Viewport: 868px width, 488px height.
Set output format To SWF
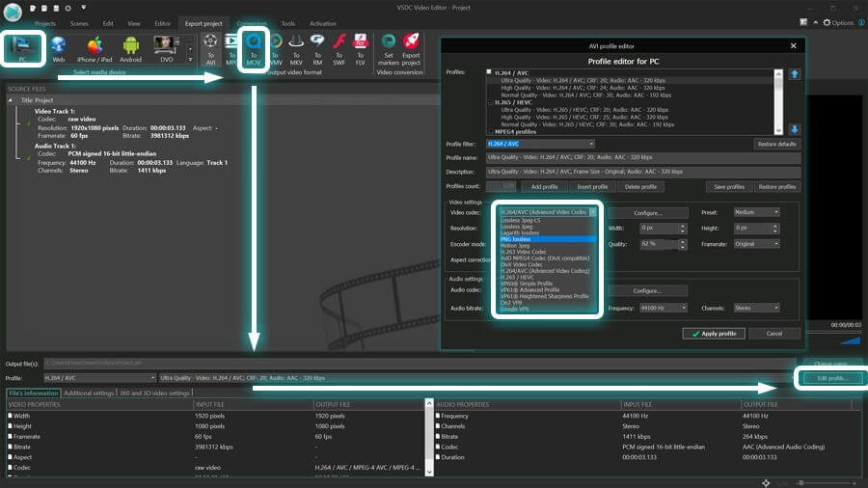click(x=339, y=49)
